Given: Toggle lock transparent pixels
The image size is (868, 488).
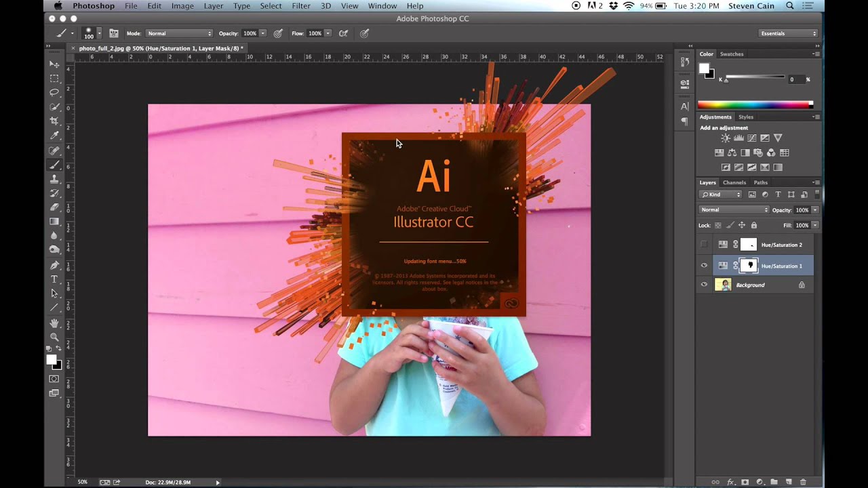Looking at the screenshot, I should coord(718,225).
